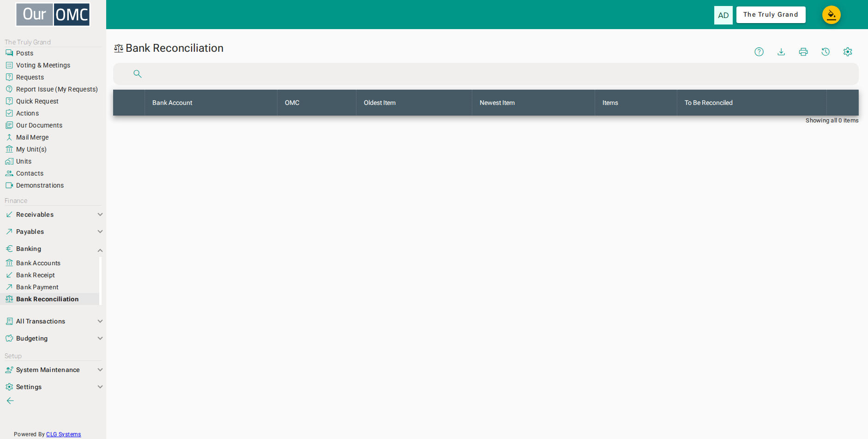Click the Bank Receipt arrow icon

pos(9,275)
